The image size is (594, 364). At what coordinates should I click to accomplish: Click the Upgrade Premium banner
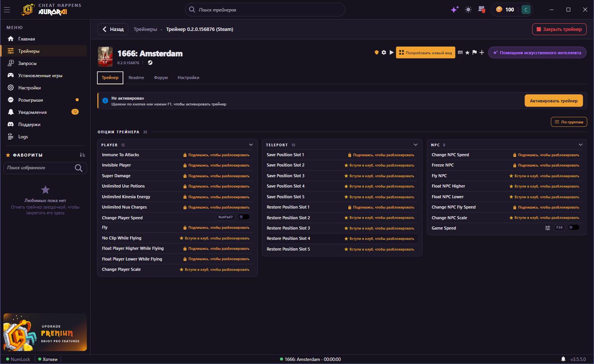point(45,332)
